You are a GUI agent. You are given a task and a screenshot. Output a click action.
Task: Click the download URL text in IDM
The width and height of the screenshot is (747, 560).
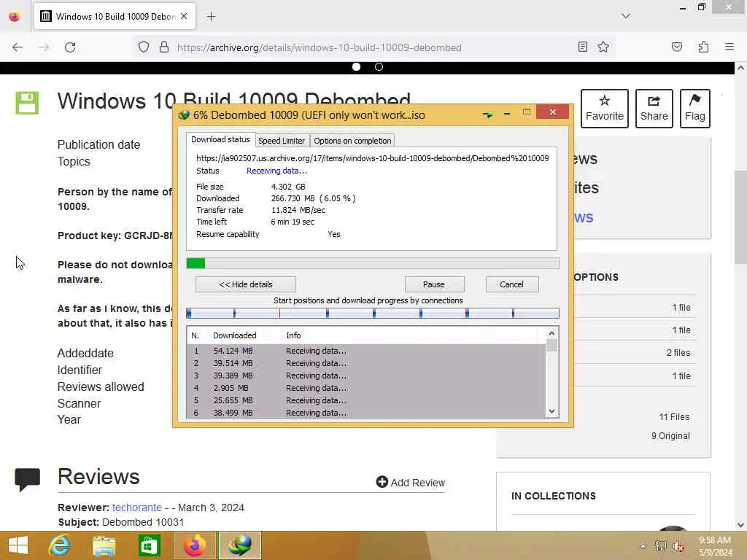(373, 158)
